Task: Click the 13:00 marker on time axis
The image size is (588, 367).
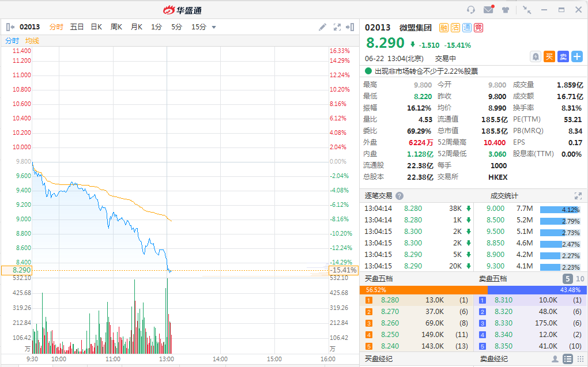Action: pos(166,359)
